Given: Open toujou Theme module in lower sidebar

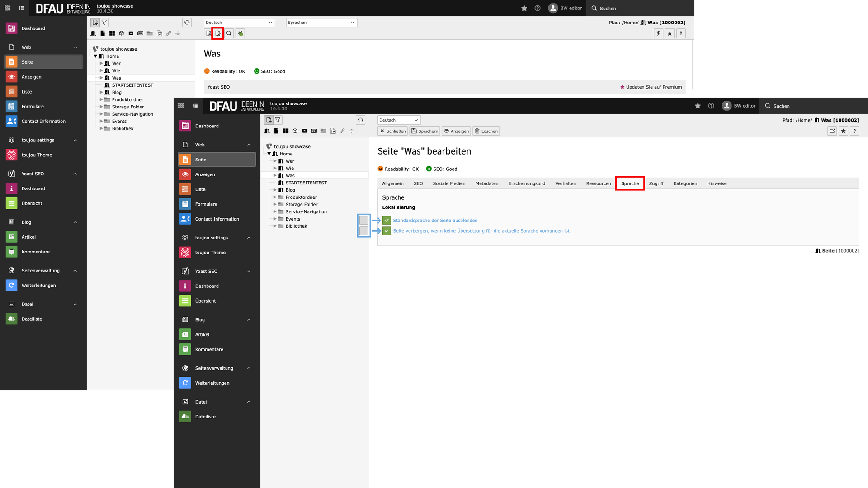Looking at the screenshot, I should point(210,253).
